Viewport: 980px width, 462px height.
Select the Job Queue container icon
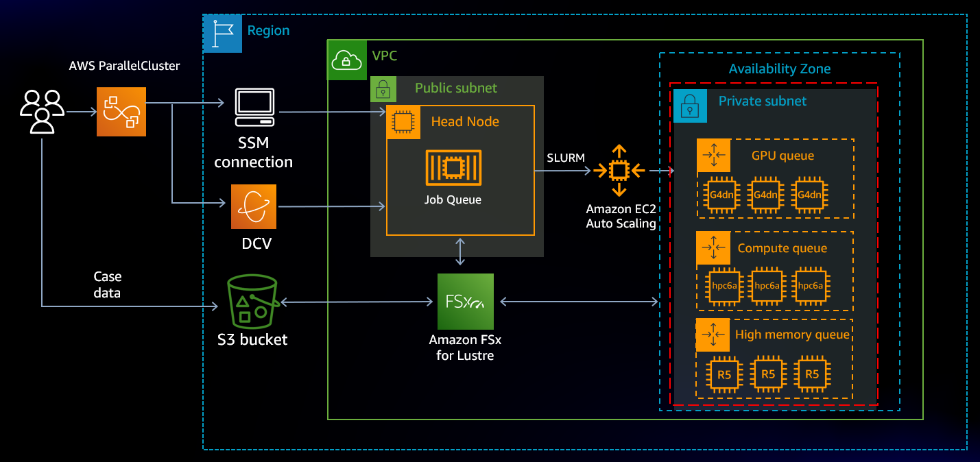click(x=453, y=168)
